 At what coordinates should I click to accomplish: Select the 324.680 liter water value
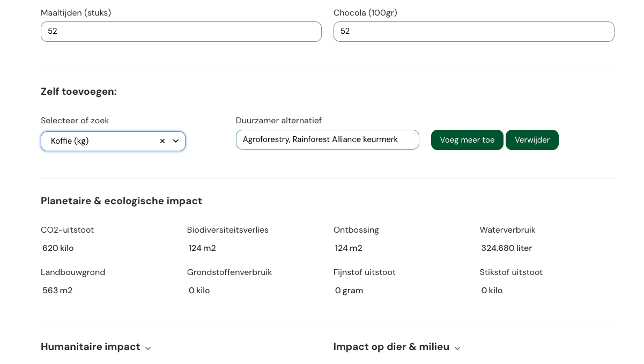pos(506,248)
